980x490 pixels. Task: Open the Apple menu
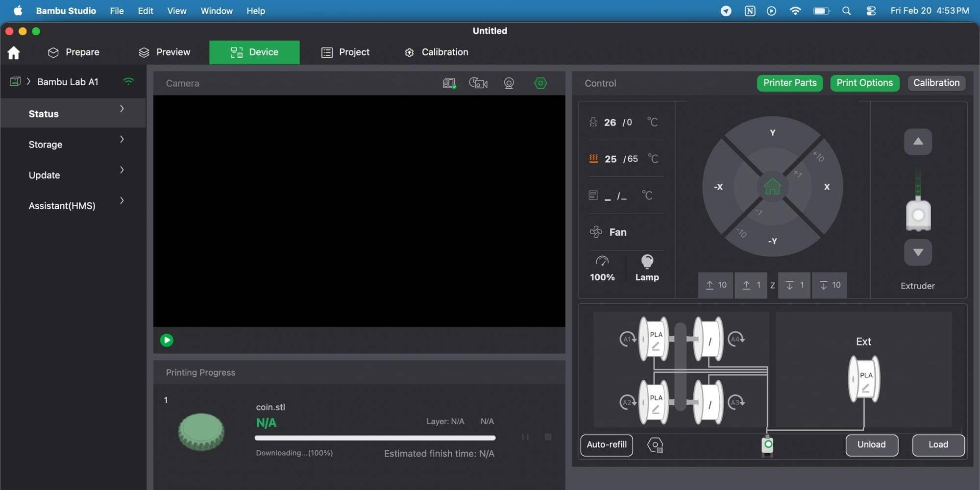pos(18,11)
